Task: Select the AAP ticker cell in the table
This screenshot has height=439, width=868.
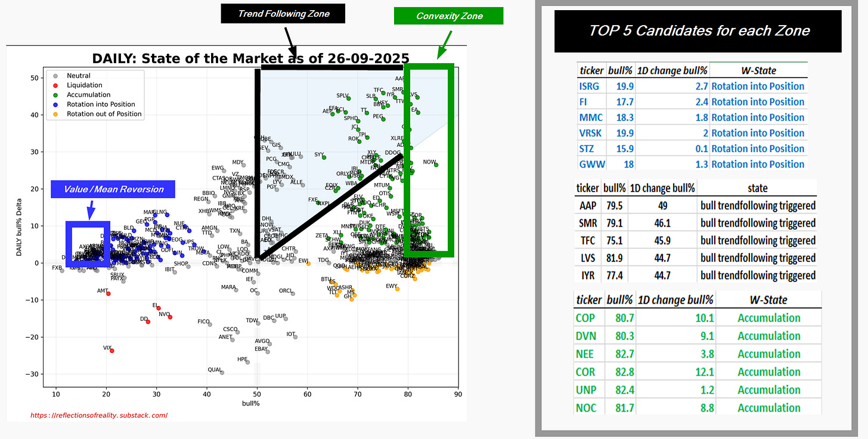Action: (x=587, y=206)
